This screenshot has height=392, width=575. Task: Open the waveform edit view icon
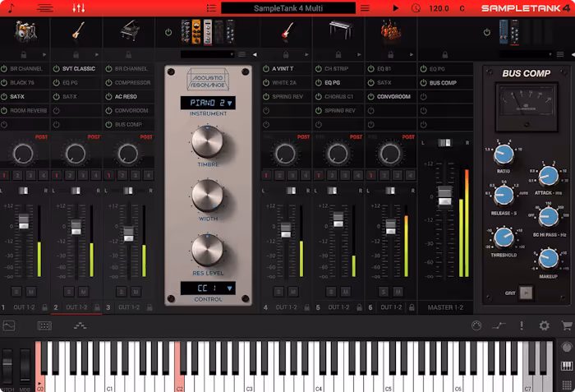pyautogui.click(x=9, y=325)
